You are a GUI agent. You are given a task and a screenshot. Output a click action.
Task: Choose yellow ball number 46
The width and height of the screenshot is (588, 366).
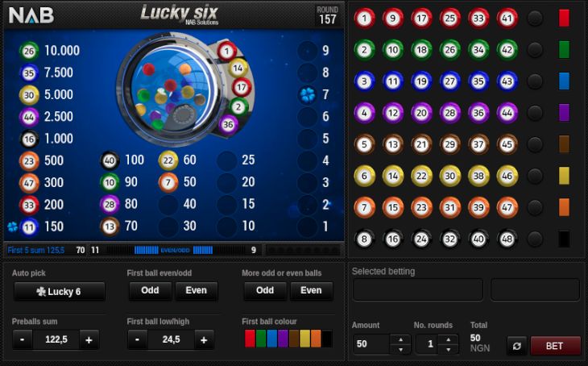[507, 176]
